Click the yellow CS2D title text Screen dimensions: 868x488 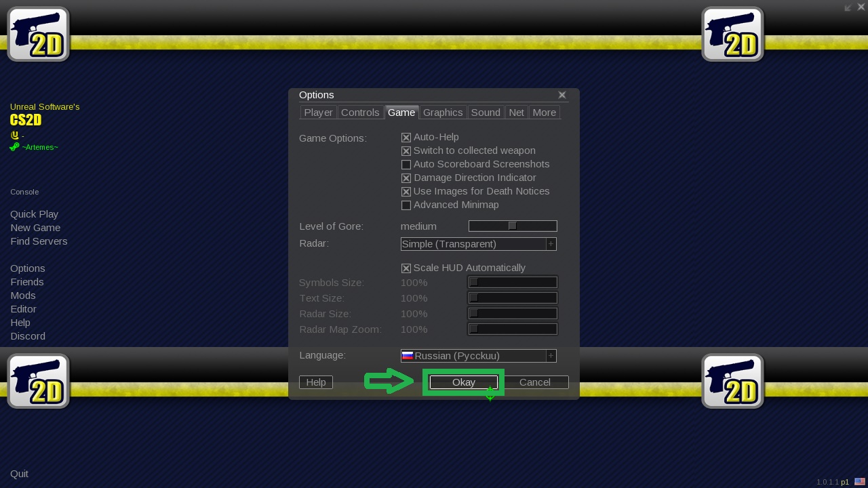point(26,120)
